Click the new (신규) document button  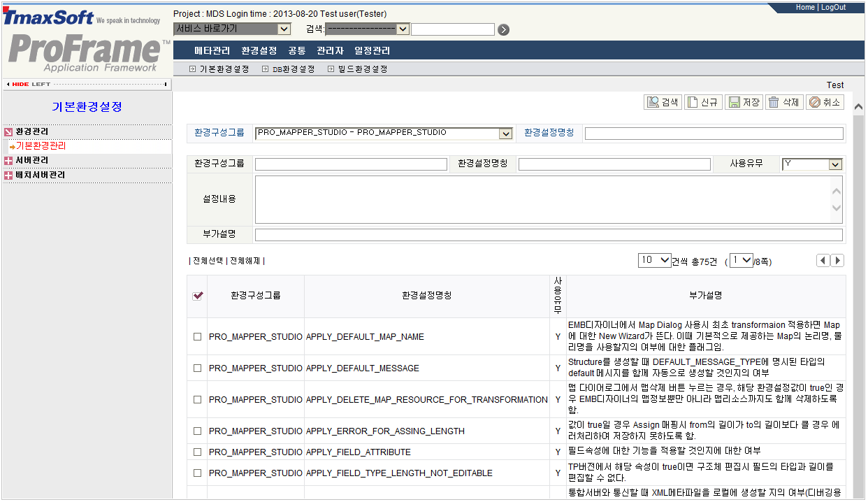702,102
